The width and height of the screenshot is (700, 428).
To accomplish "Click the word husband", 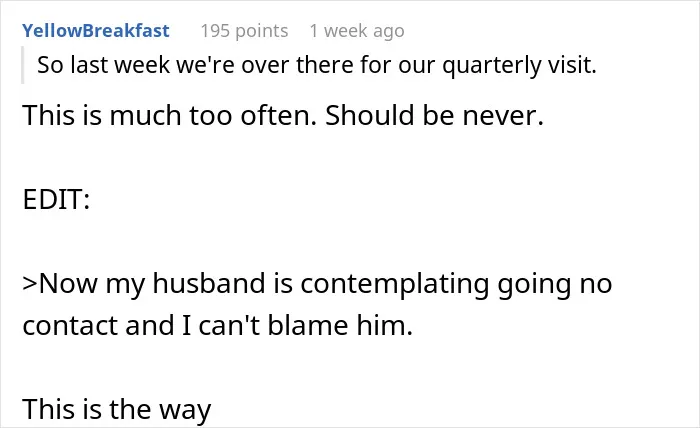I will (x=209, y=283).
